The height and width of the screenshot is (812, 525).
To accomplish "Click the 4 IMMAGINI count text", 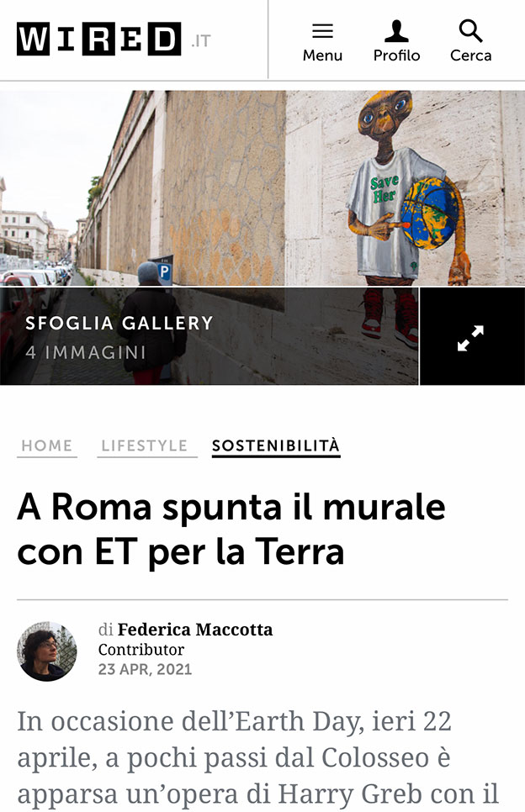I will pyautogui.click(x=86, y=353).
